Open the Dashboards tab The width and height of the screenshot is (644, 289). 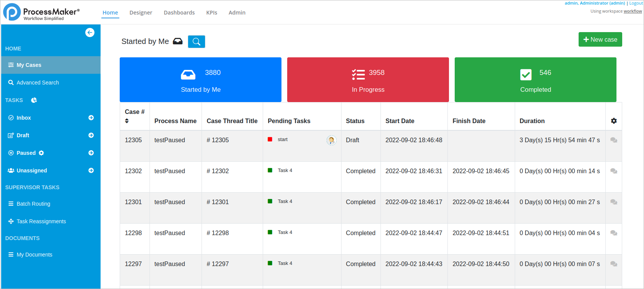tap(179, 13)
